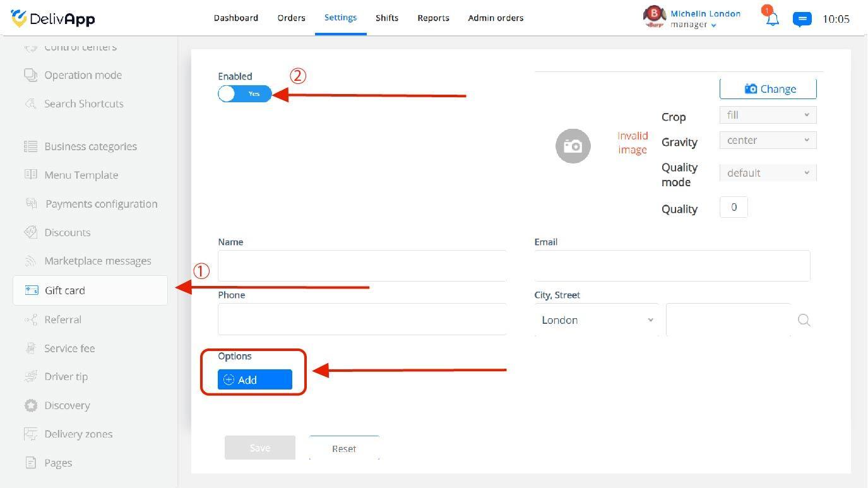Screen dimensions: 868x488
Task: Click into the Name input field
Action: point(362,266)
